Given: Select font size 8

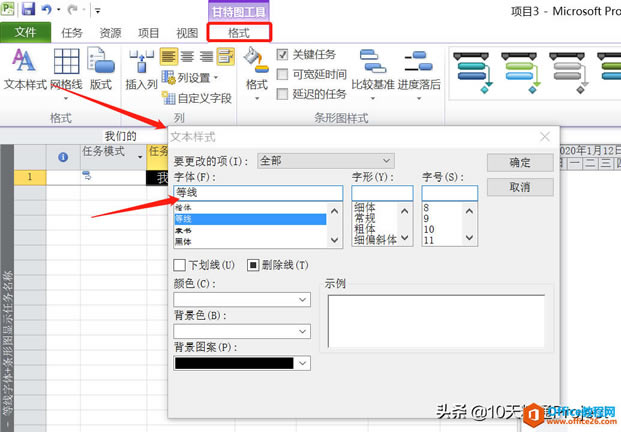Looking at the screenshot, I should (x=426, y=207).
